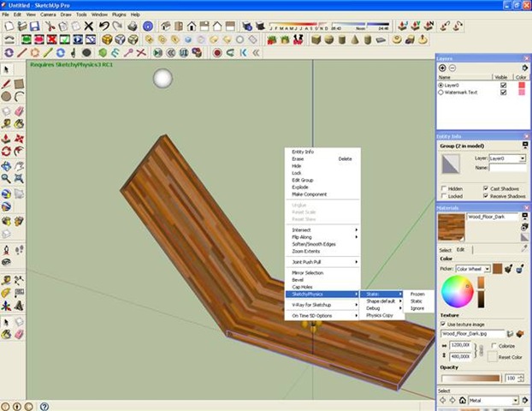Toggle visibility of Watermark Text layer
The width and height of the screenshot is (532, 411).
(503, 93)
